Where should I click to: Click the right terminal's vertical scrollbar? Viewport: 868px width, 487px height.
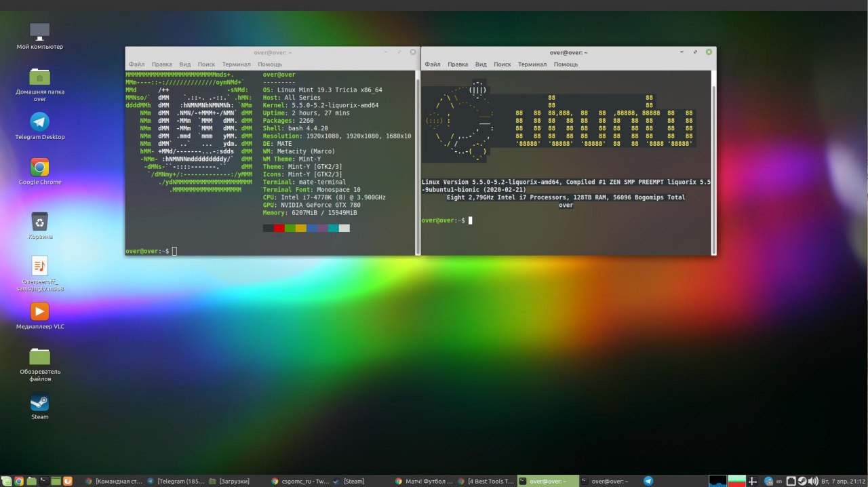pyautogui.click(x=713, y=162)
